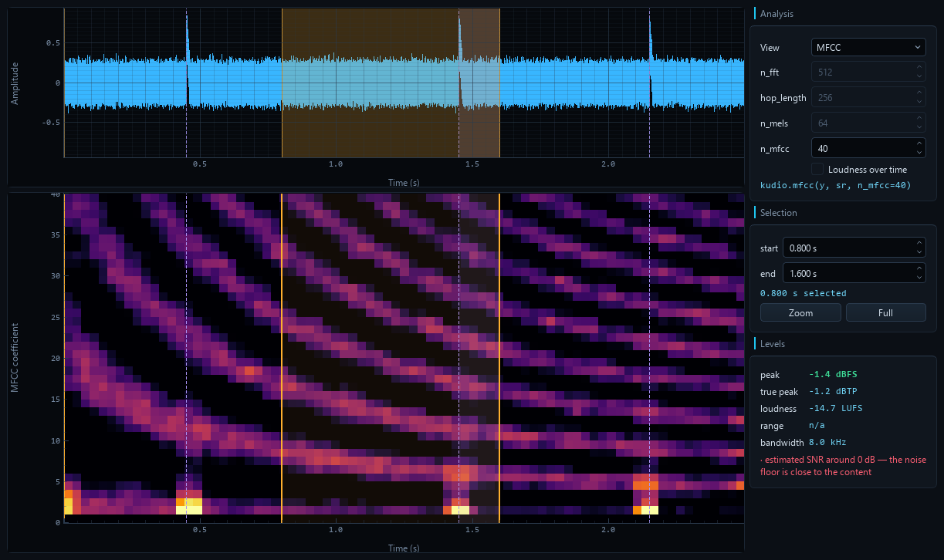Click the disabled hop_length field
Image resolution: width=944 pixels, height=560 pixels.
click(x=868, y=97)
